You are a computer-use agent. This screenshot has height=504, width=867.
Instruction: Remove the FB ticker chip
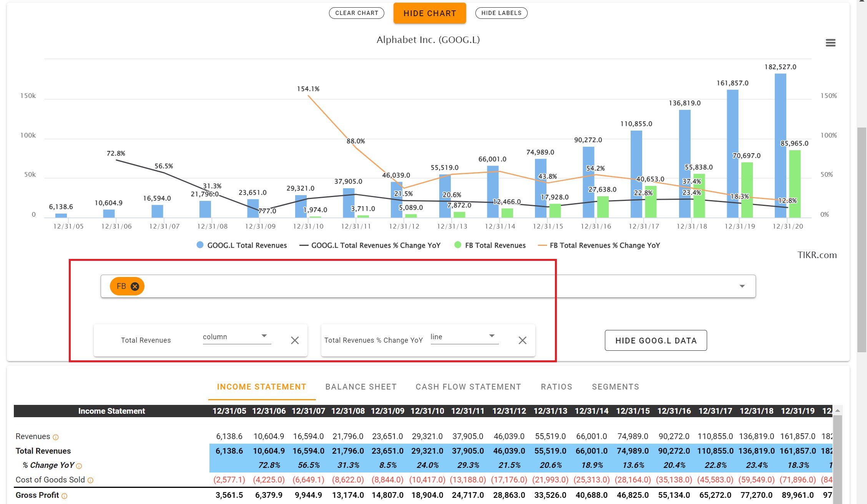pos(135,286)
